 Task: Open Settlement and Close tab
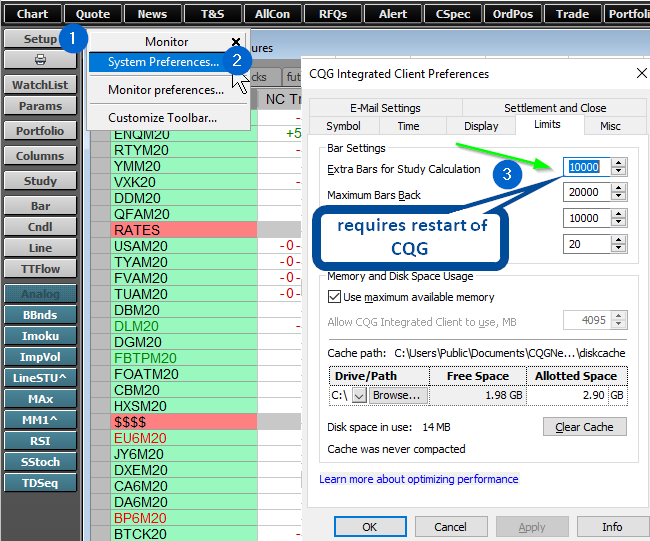555,108
